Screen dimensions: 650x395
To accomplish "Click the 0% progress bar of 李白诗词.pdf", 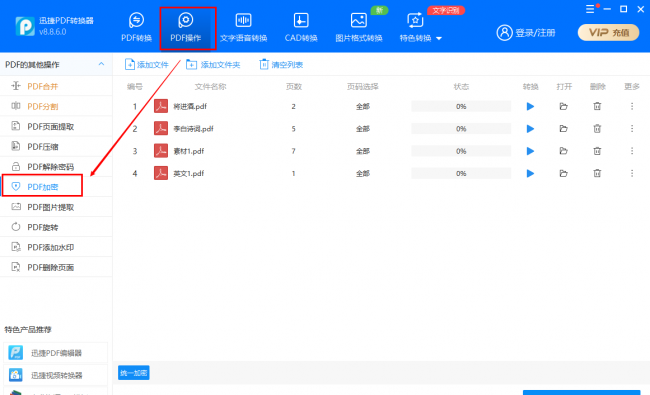I will coord(461,129).
